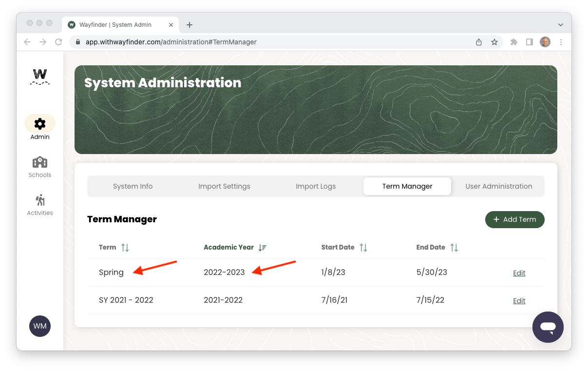This screenshot has width=588, height=371.
Task: Sort terms by Start Date
Action: [363, 247]
